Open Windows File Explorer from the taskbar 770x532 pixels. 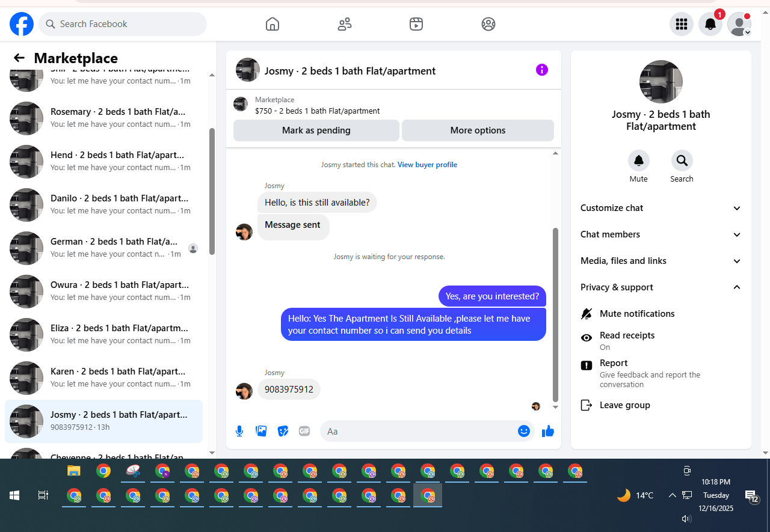click(73, 471)
